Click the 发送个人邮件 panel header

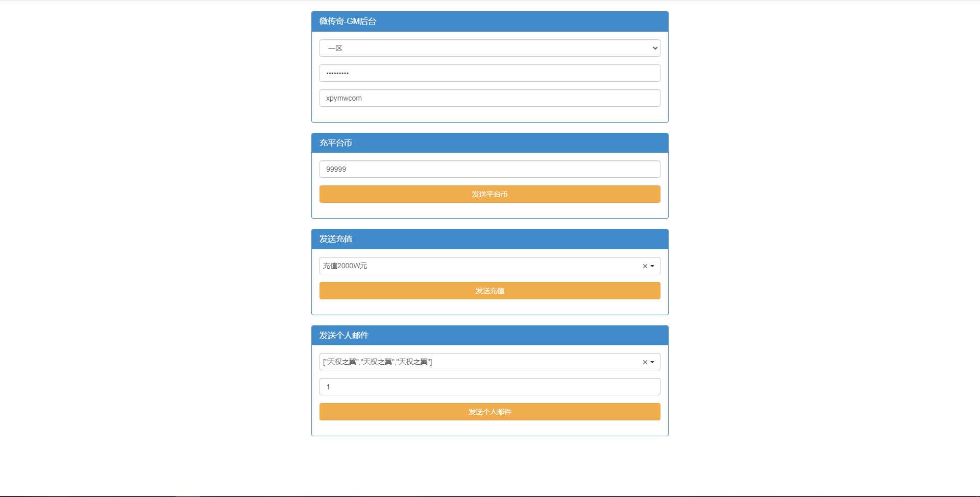(x=489, y=336)
